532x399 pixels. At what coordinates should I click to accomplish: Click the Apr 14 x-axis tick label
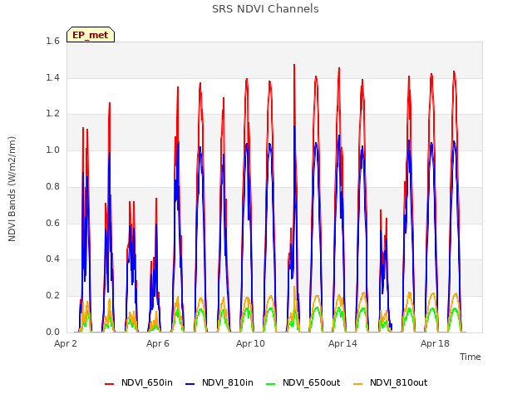coord(342,343)
